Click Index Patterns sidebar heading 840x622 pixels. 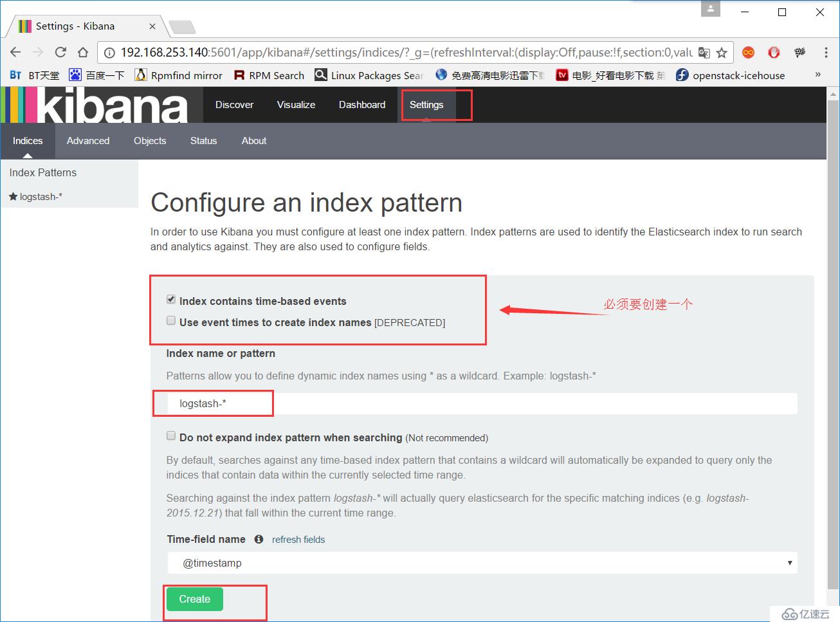coord(43,172)
